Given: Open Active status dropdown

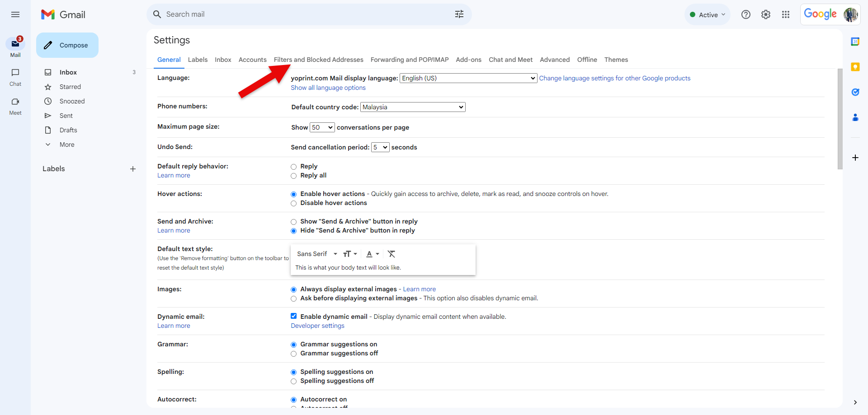Looking at the screenshot, I should [708, 14].
